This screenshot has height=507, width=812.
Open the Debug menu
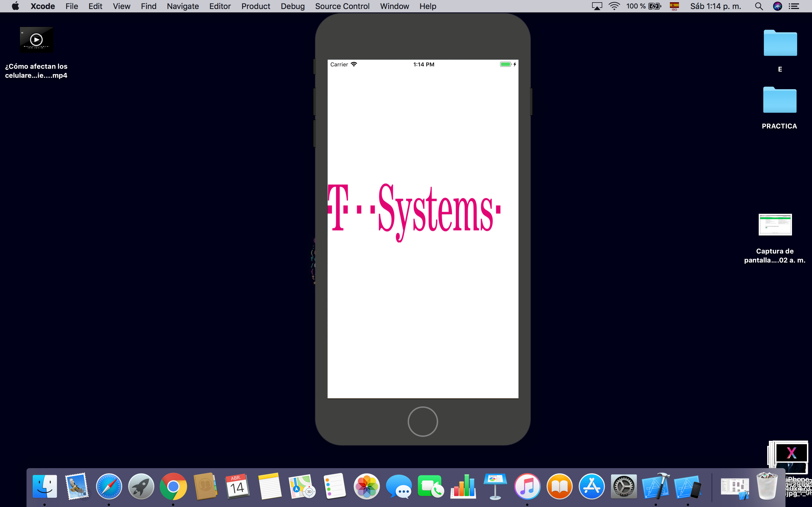(x=292, y=6)
